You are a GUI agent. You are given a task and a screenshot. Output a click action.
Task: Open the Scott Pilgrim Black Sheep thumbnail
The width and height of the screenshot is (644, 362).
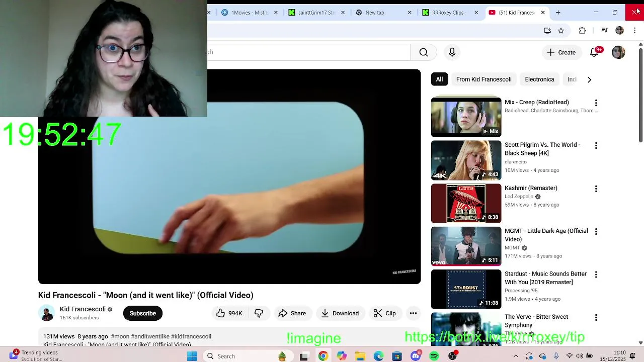[466, 160]
